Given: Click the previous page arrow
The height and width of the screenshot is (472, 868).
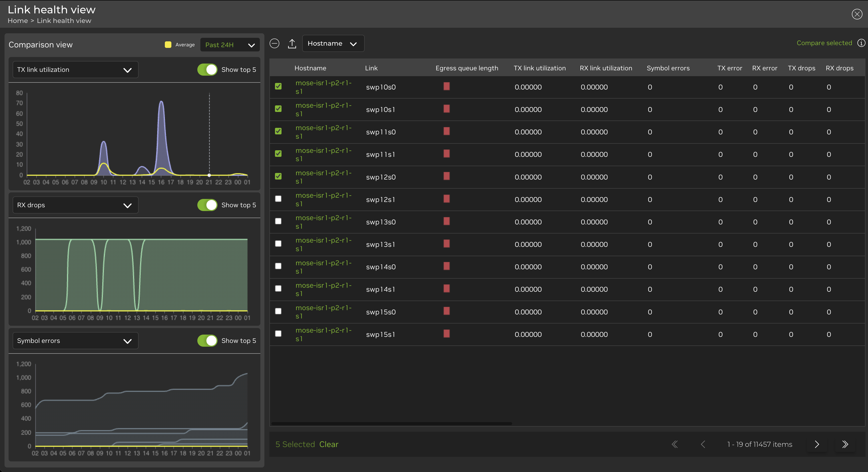Looking at the screenshot, I should 703,444.
